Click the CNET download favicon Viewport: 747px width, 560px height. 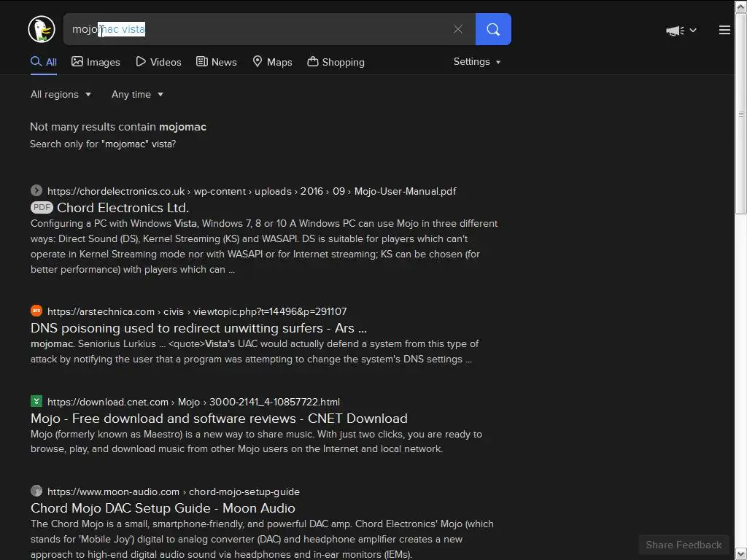click(36, 401)
